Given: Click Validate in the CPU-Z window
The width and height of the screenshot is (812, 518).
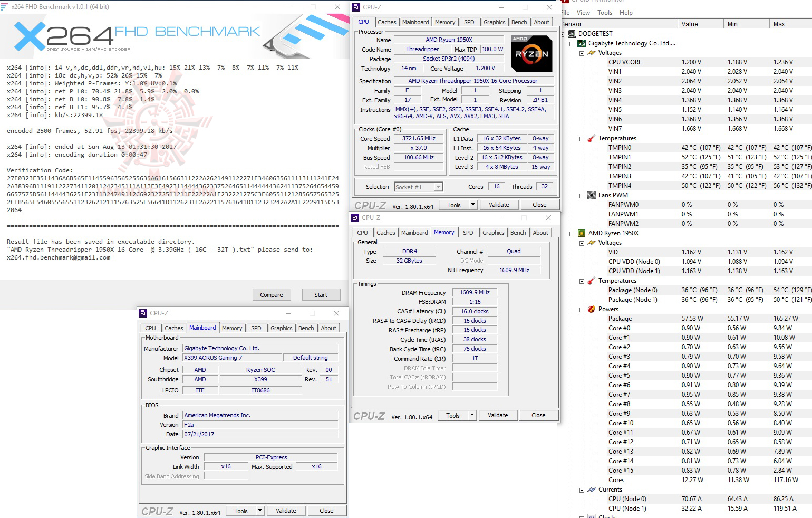Looking at the screenshot, I should (499, 205).
